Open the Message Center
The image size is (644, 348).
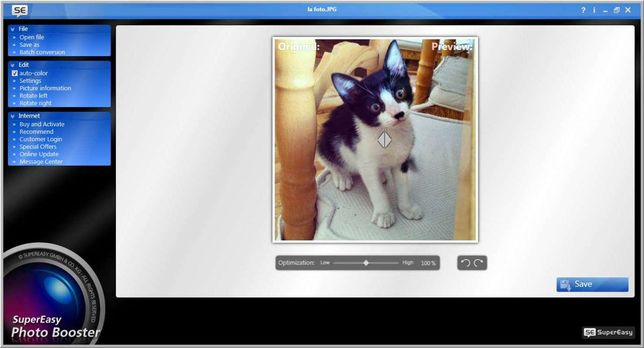coord(41,161)
